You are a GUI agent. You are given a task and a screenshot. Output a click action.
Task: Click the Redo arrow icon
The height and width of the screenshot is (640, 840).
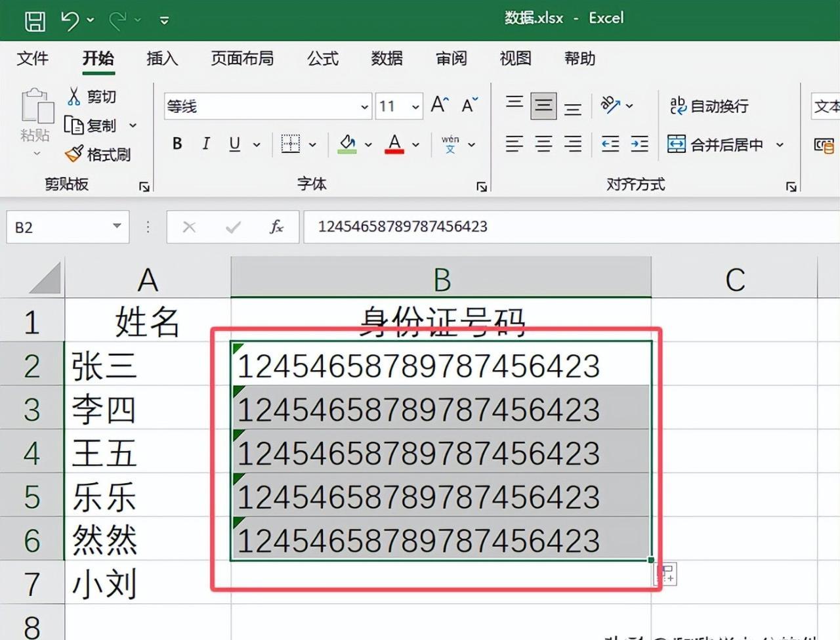(117, 20)
